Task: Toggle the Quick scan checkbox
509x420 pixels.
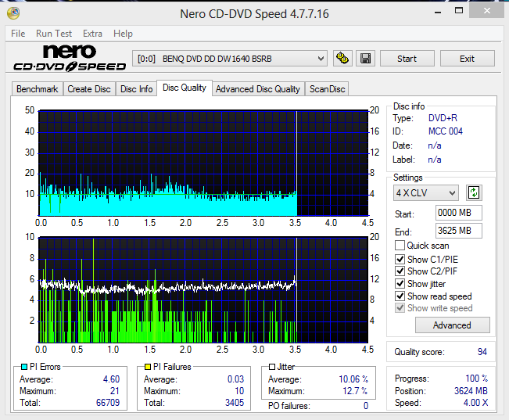Action: tap(400, 246)
